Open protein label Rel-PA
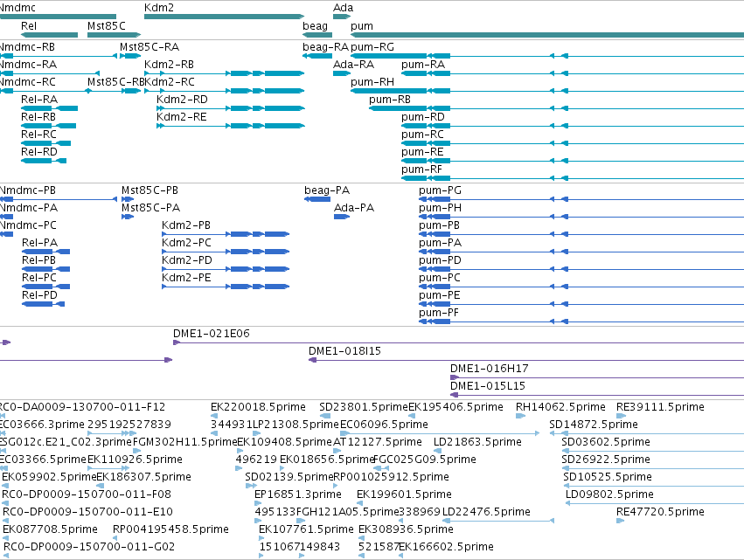Screen dimensions: 744x560 40,243
